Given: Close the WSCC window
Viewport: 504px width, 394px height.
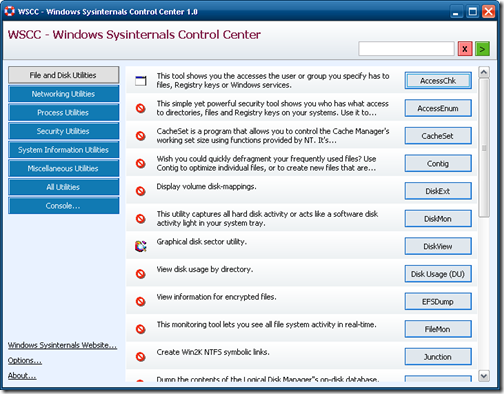Looking at the screenshot, I should tap(489, 12).
